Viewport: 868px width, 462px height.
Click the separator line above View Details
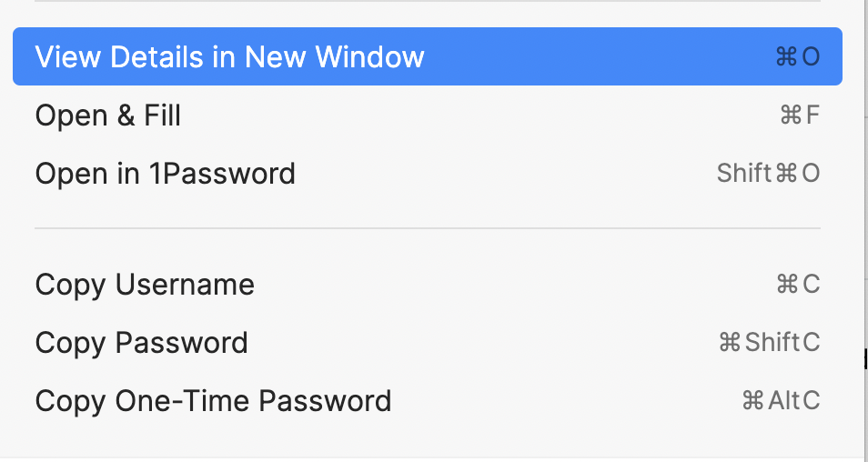428,2
